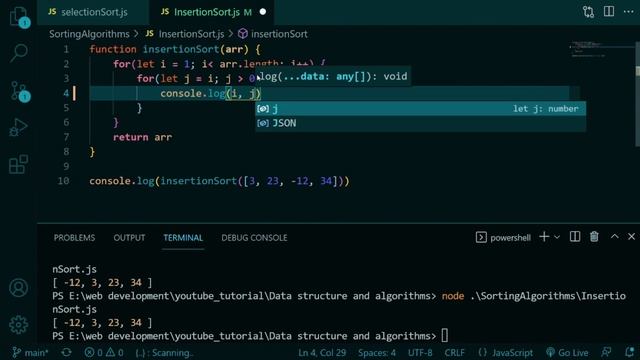Click Ln 4, Col 29 in status bar

pos(322,352)
